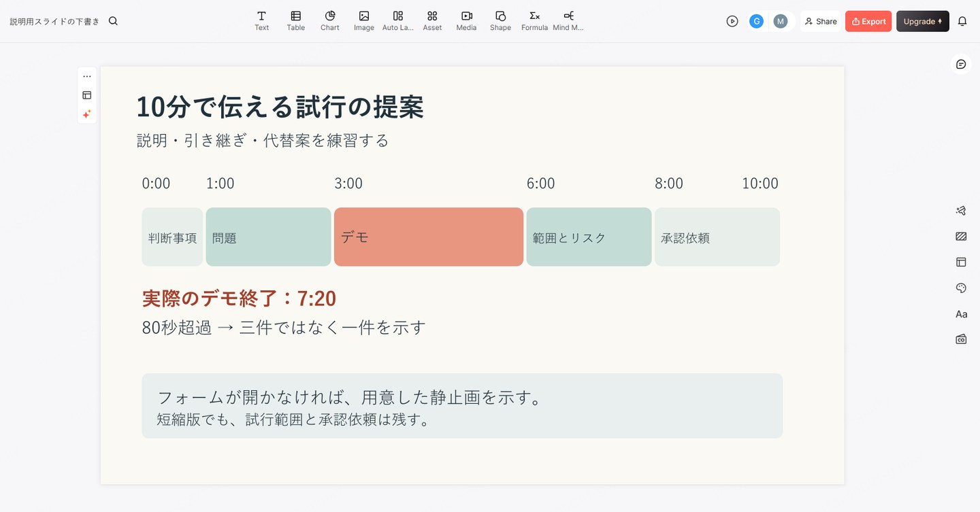980x512 pixels.
Task: Select the slide title 10分で伝える試行の提案
Action: point(280,107)
